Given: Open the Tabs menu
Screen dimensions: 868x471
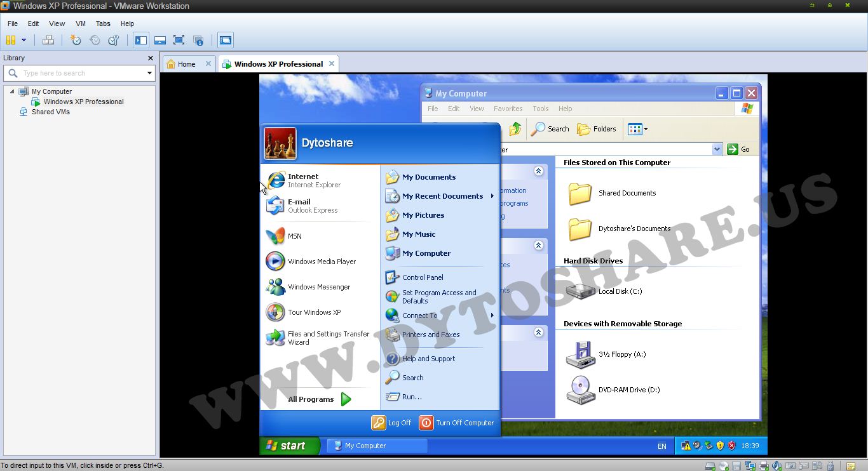Looking at the screenshot, I should point(103,23).
